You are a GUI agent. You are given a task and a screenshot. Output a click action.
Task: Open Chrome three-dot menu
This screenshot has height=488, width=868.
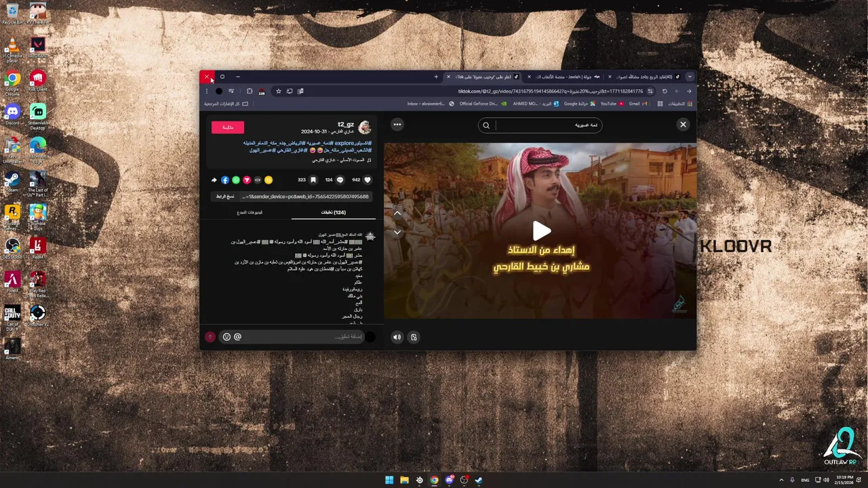pyautogui.click(x=207, y=91)
